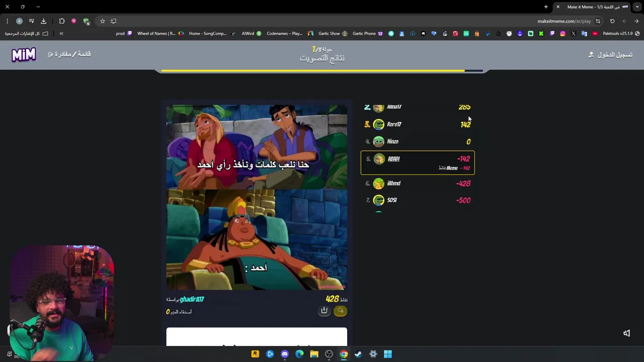The image size is (644, 362).
Task: Open the Wheel of Names bookmark
Action: click(161, 34)
